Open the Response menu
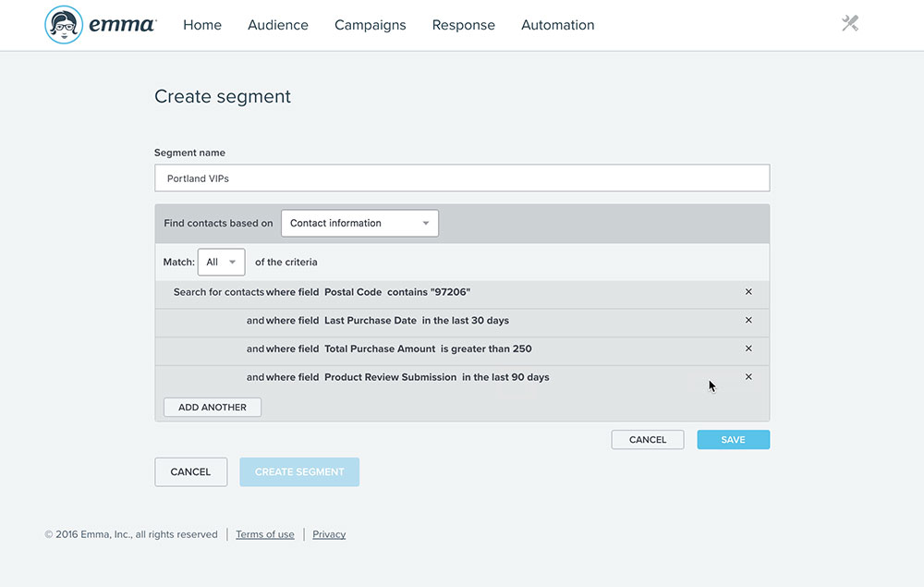The width and height of the screenshot is (924, 587). coord(464,25)
